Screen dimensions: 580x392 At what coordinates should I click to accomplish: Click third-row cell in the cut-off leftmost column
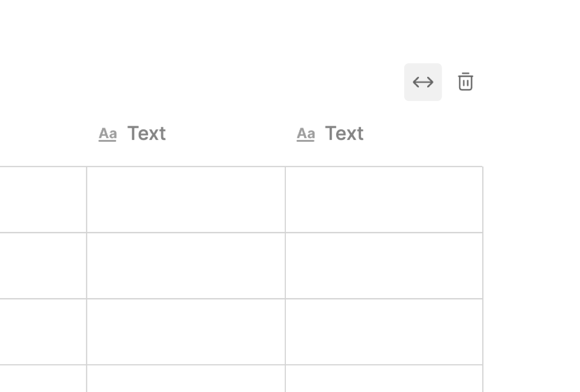(42, 332)
